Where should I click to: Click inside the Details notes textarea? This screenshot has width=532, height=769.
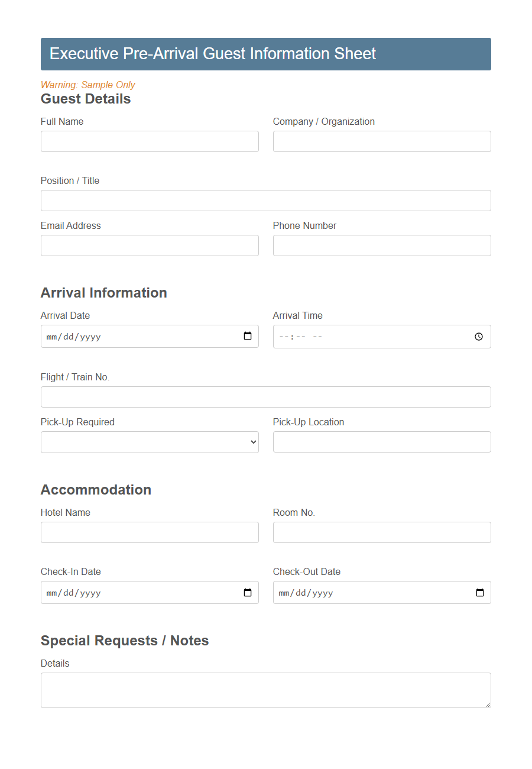[265, 689]
